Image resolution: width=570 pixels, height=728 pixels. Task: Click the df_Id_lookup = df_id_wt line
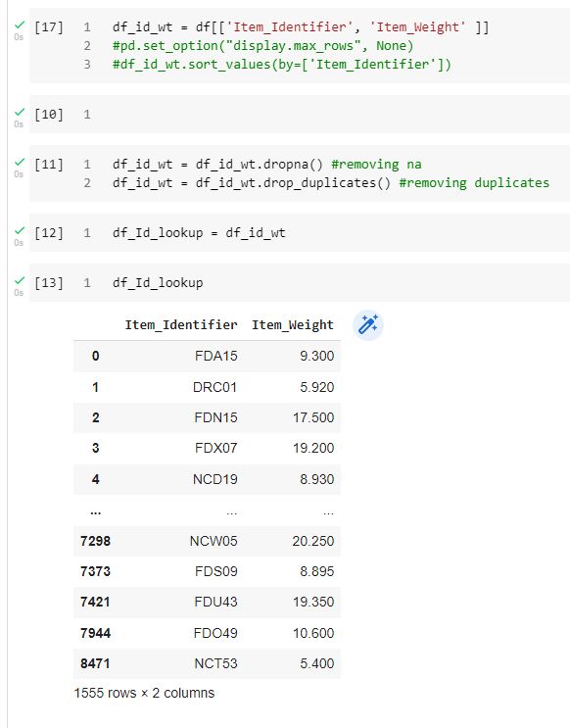pyautogui.click(x=199, y=232)
